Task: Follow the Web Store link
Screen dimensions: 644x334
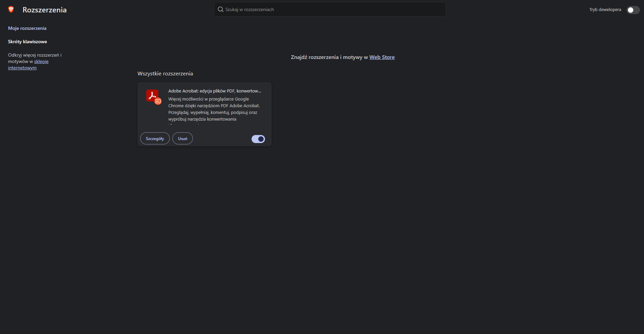Action: point(382,57)
